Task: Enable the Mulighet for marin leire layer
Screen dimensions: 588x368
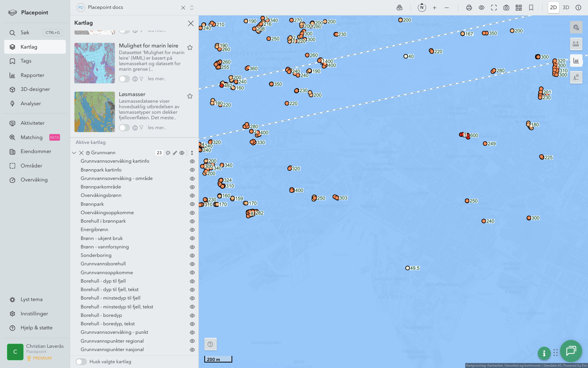Action: point(124,79)
